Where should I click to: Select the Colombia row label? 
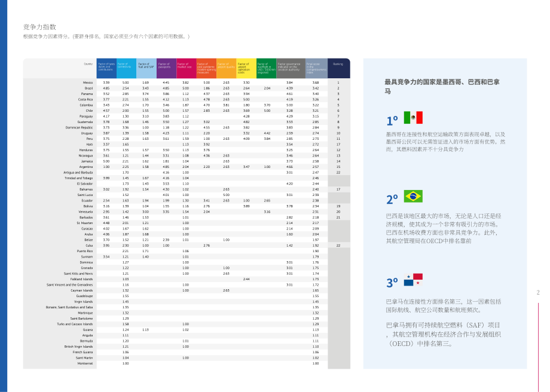(x=86, y=105)
